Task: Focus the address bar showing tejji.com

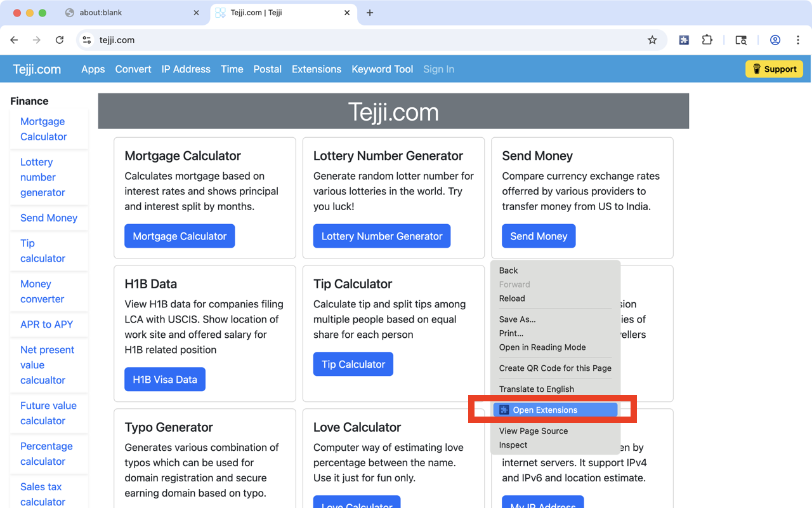Action: 371,40
